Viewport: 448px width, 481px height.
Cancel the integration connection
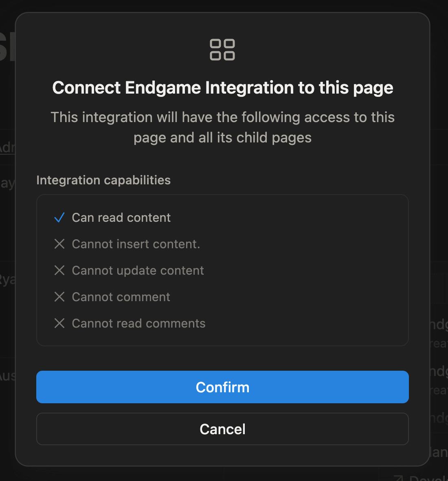(222, 429)
